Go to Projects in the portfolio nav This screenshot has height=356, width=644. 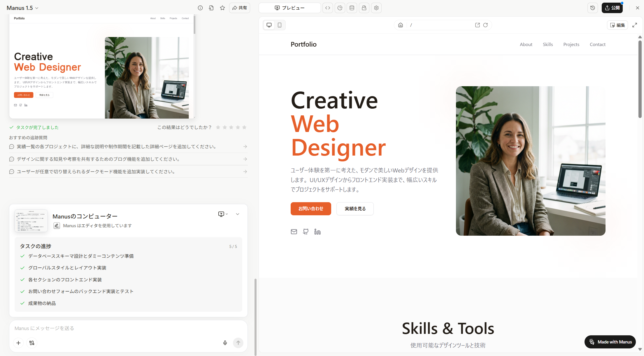(x=571, y=44)
